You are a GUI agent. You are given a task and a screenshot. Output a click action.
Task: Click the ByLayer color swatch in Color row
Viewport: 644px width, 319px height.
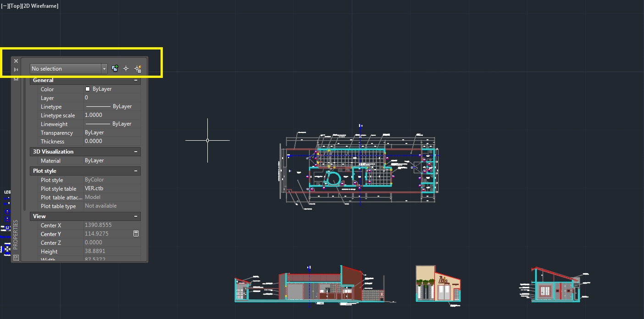(x=88, y=89)
